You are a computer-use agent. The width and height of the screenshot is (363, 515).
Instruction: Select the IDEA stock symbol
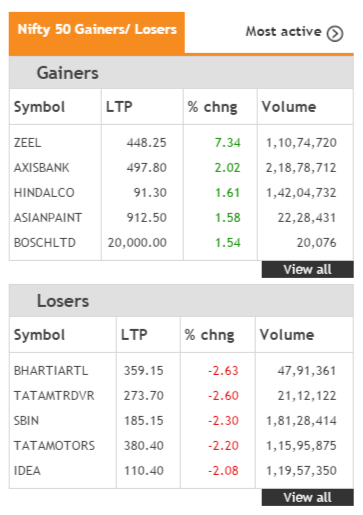[27, 471]
